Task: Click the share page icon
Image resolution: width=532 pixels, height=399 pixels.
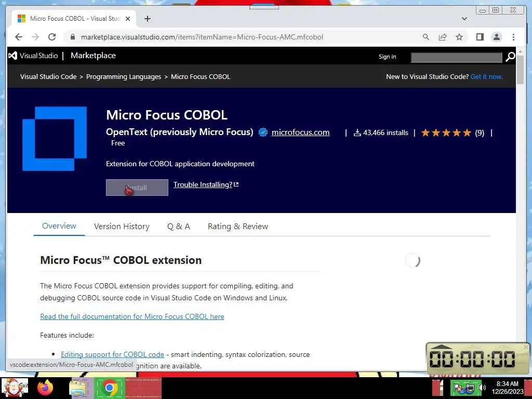Action: click(443, 37)
